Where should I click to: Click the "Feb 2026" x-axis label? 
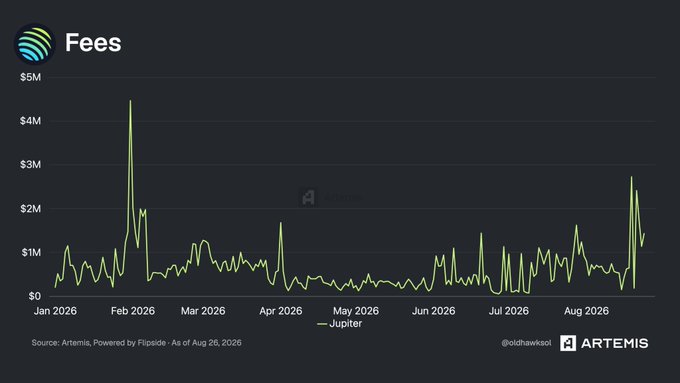click(x=133, y=311)
